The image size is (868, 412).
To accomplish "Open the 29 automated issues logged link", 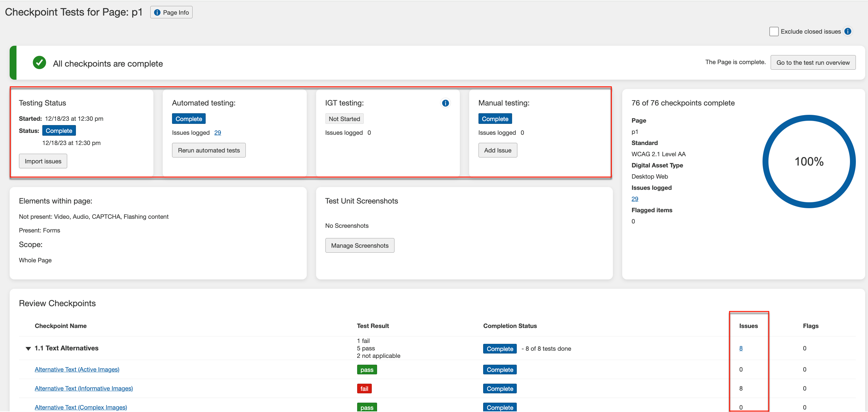I will (217, 133).
